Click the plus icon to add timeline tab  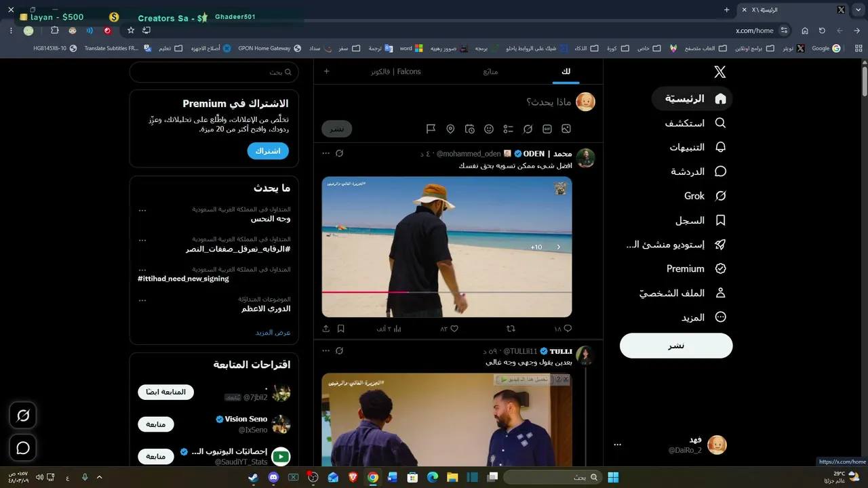[x=326, y=71]
